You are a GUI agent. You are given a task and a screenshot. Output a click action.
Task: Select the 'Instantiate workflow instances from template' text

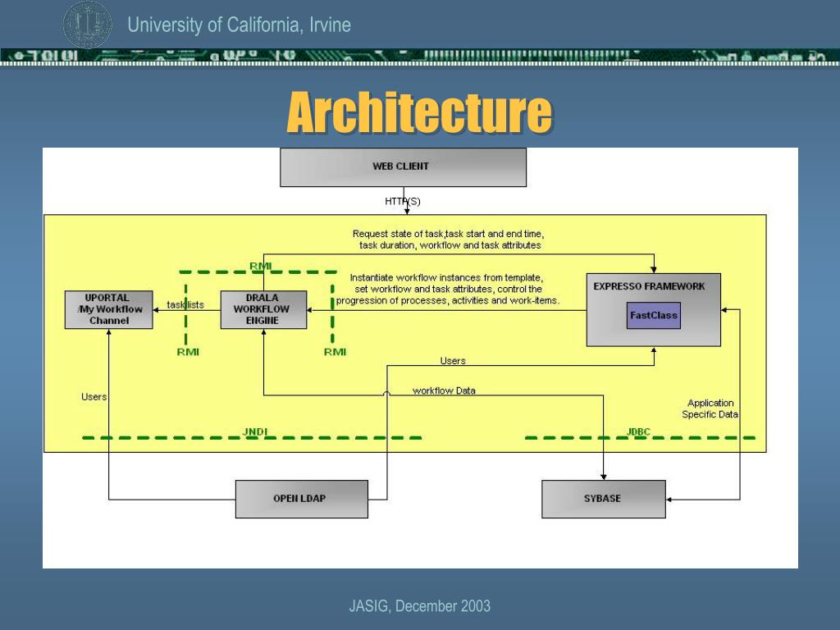point(447,290)
